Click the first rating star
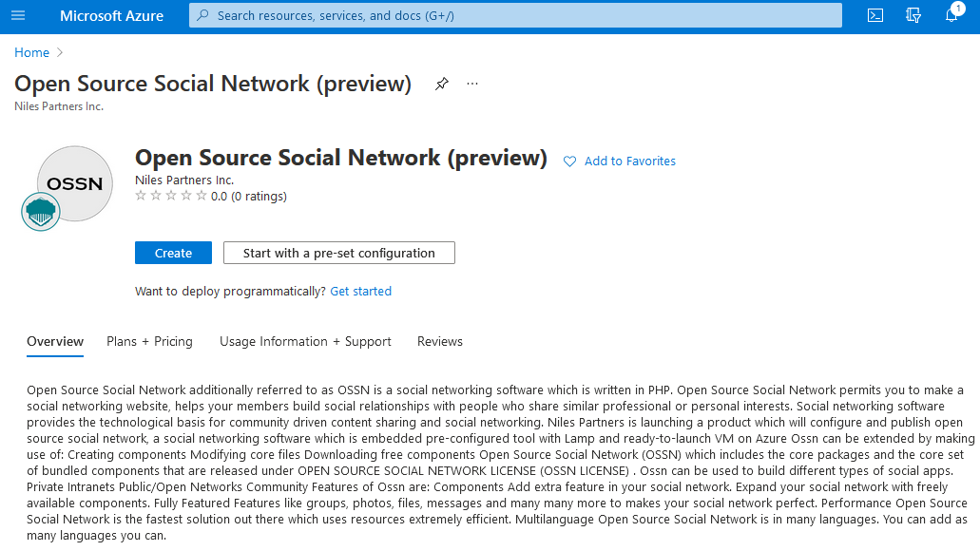The image size is (980, 551). coord(141,197)
